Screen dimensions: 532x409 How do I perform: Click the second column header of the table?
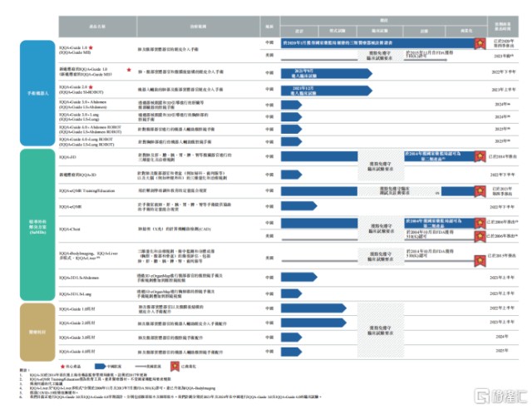[x=198, y=27]
